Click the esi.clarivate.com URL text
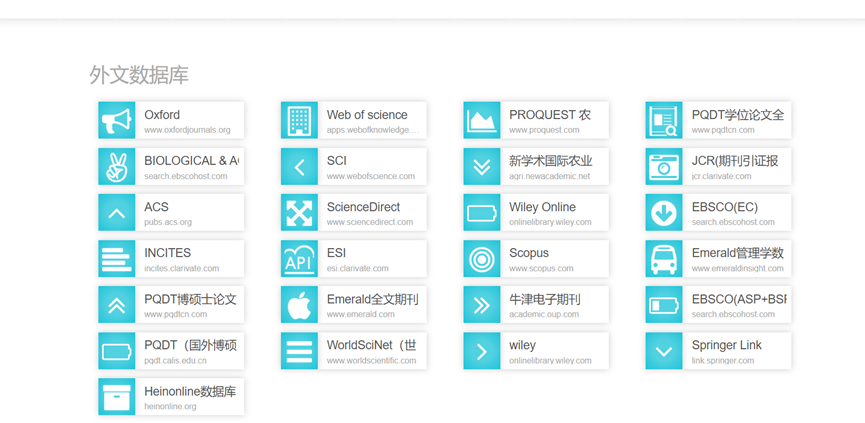The image size is (865, 423). coord(357,269)
